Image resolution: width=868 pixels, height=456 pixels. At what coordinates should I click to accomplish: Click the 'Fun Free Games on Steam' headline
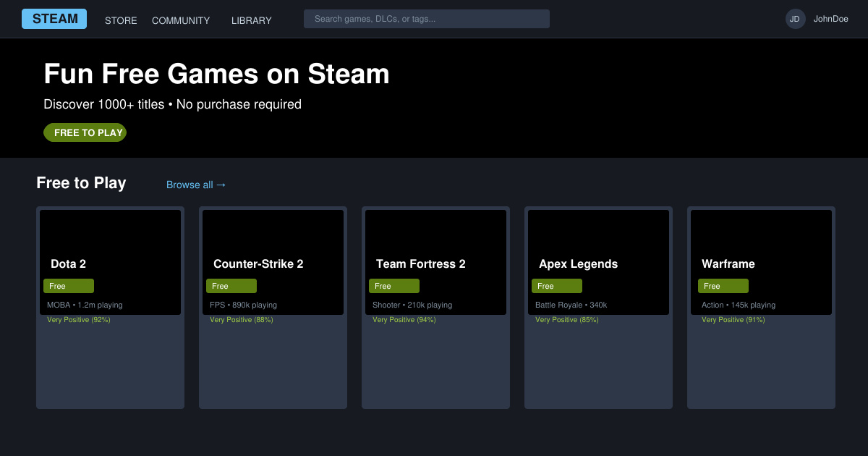(216, 74)
